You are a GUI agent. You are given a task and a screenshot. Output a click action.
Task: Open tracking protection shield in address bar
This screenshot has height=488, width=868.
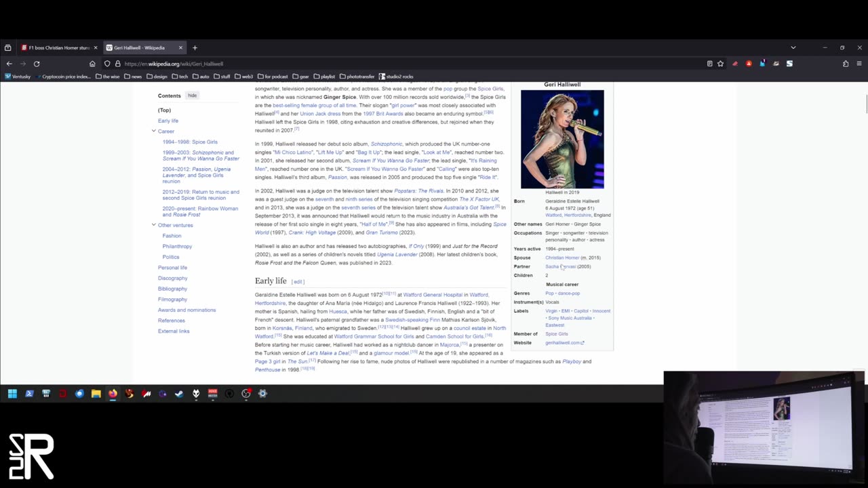[107, 64]
